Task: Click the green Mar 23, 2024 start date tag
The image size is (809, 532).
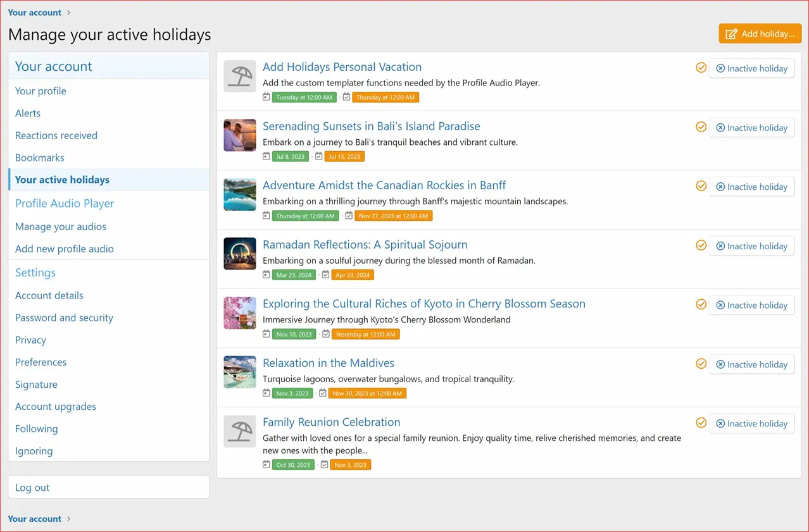Action: tap(293, 275)
